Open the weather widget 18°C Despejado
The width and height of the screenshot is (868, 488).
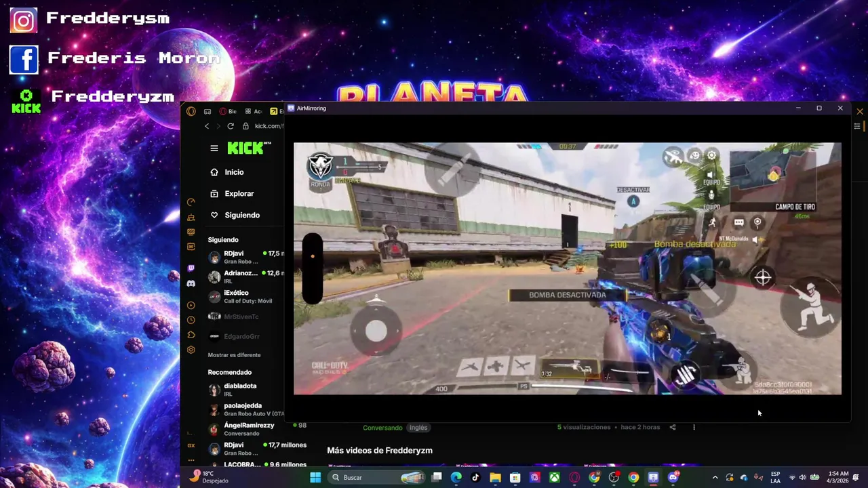point(210,477)
